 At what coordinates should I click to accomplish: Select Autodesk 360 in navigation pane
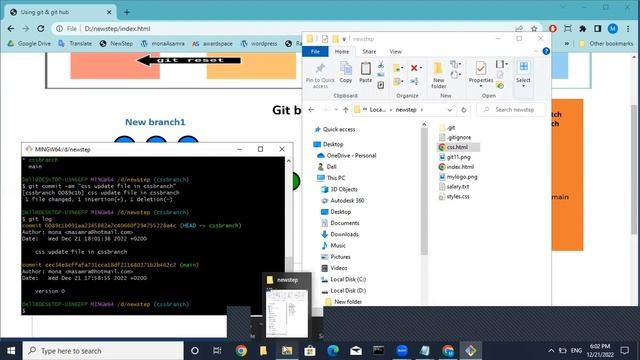pos(342,200)
